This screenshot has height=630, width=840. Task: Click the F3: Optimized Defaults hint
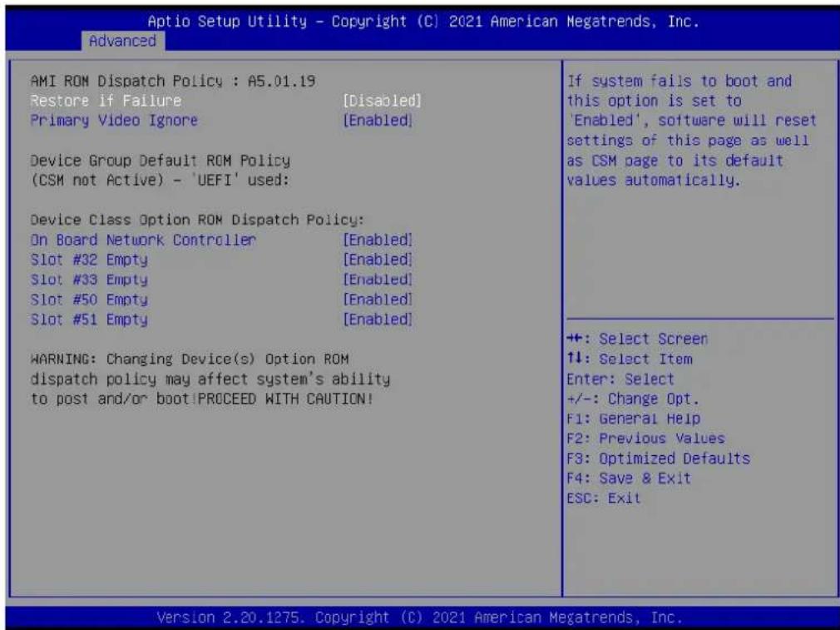click(659, 459)
